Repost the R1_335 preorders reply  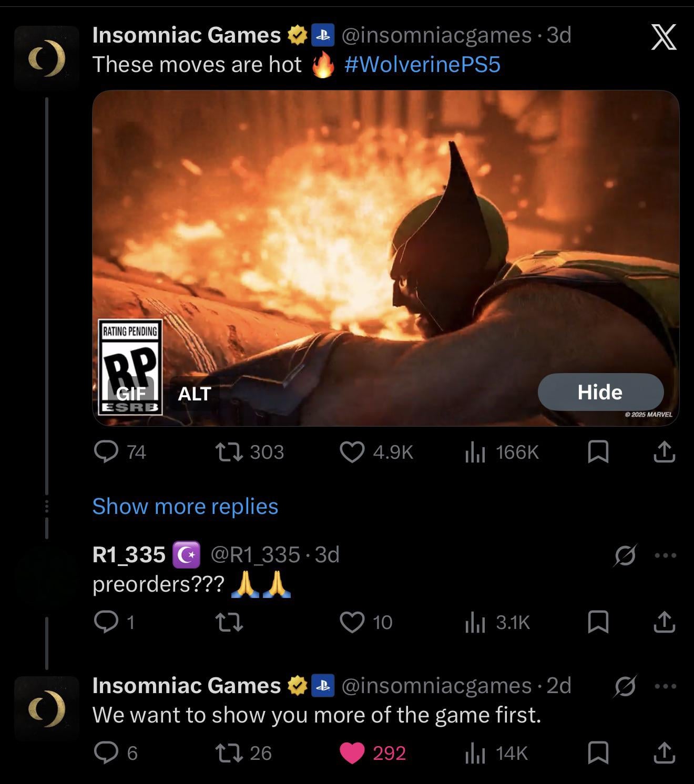click(229, 622)
